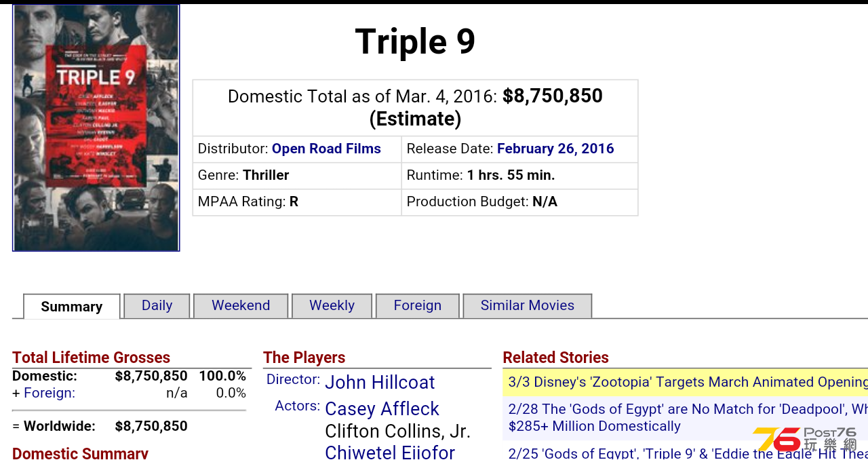Open the 2/28 Gods of Egypt story

tap(685, 417)
